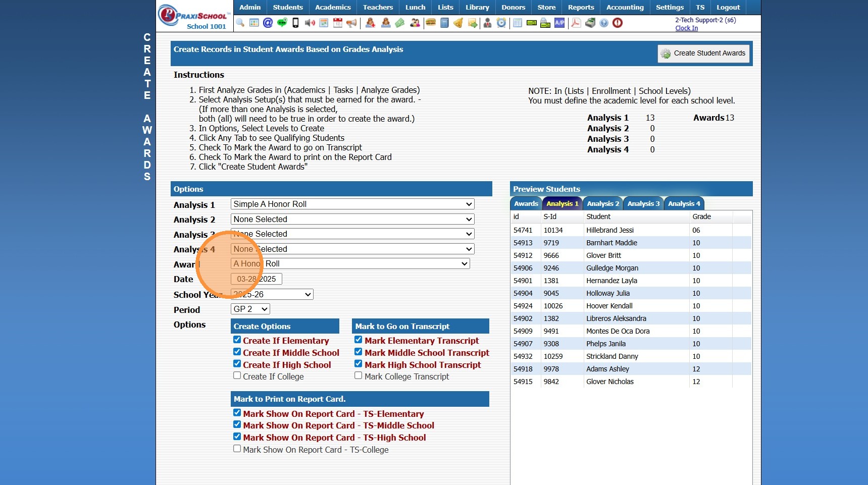This screenshot has width=868, height=485.
Task: Click the A/P accounts payable icon
Action: pos(559,23)
